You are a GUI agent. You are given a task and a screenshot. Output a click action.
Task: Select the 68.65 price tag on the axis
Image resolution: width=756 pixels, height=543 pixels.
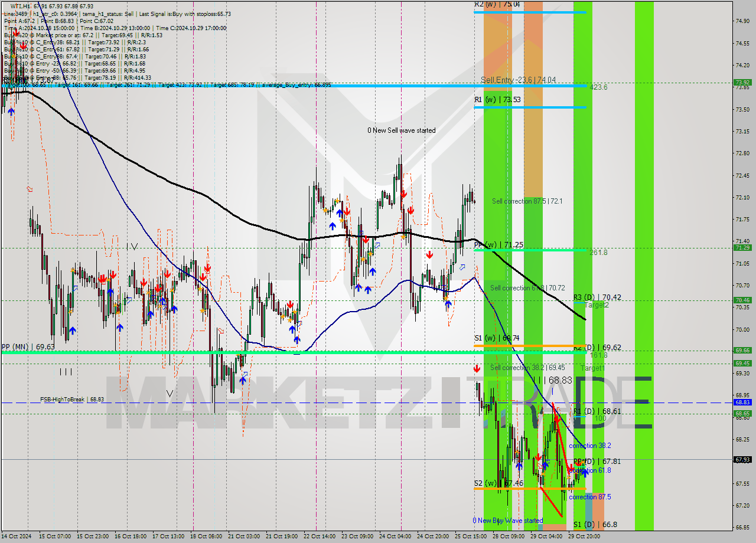click(742, 414)
